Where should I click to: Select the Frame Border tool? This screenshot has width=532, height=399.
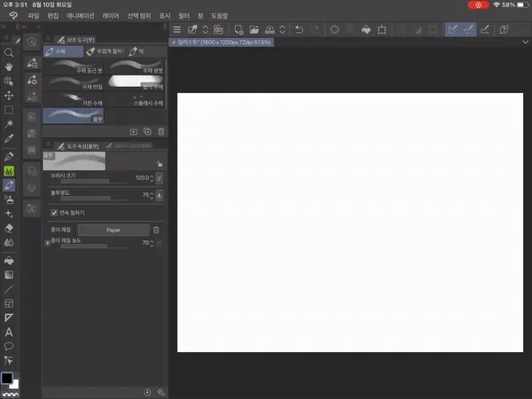click(9, 303)
